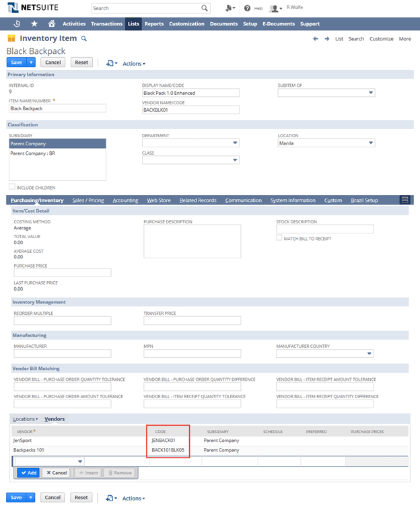Click the List link
Screen dimensions: 420x522
coord(339,39)
